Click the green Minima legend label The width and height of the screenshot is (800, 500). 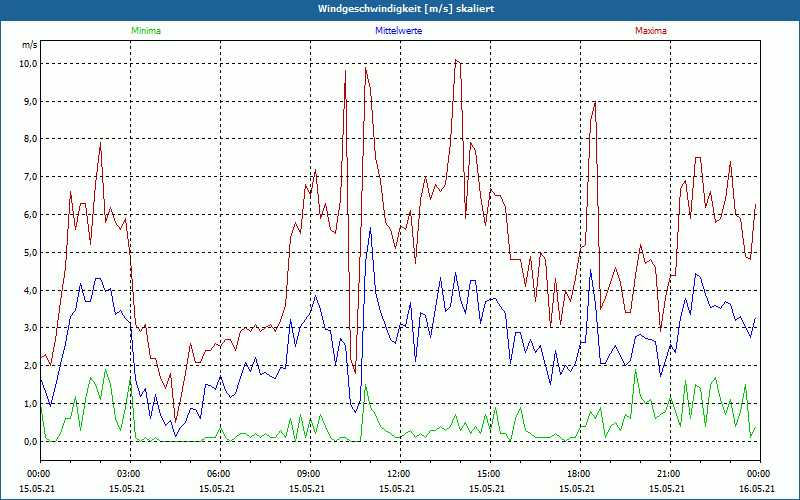146,31
